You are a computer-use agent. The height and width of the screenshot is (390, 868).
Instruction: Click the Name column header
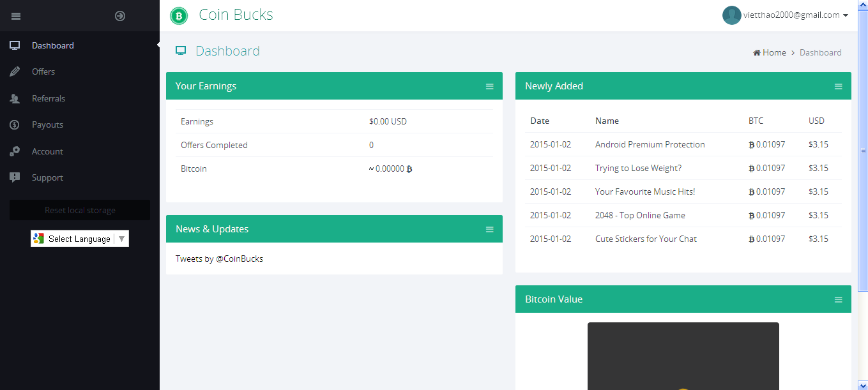coord(607,121)
